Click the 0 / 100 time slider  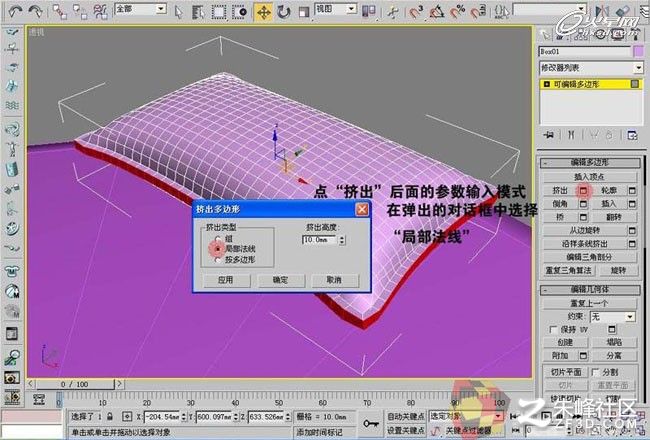(x=74, y=384)
